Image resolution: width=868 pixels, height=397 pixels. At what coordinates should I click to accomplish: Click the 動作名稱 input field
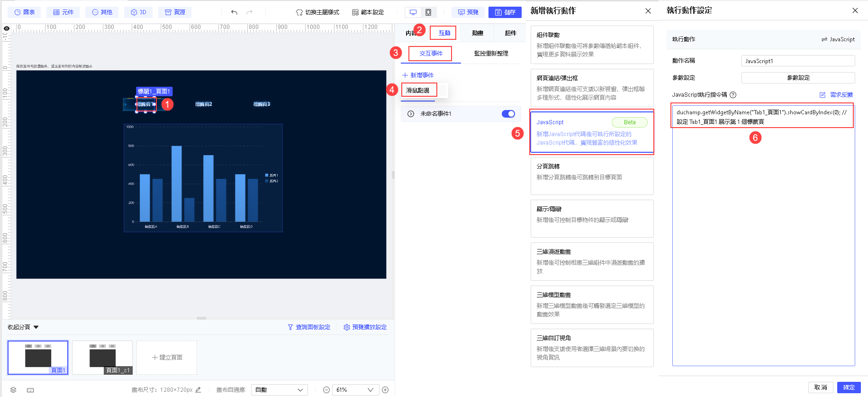click(x=798, y=61)
